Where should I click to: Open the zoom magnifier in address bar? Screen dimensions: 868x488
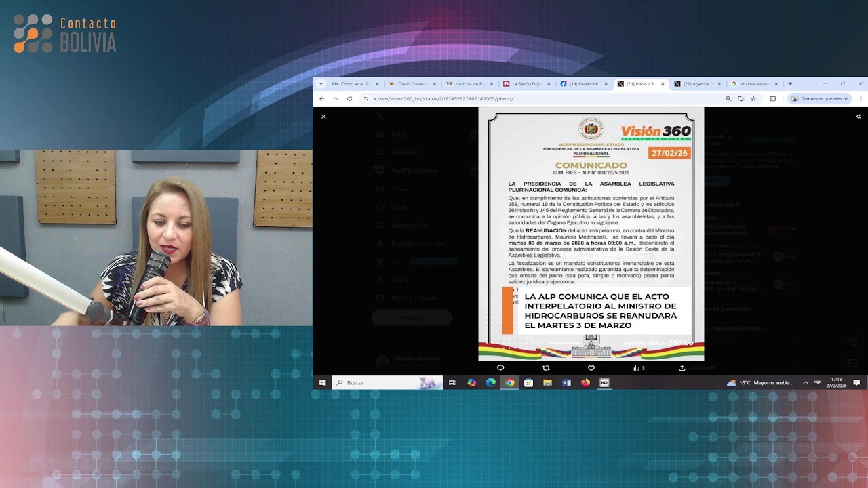coord(729,98)
